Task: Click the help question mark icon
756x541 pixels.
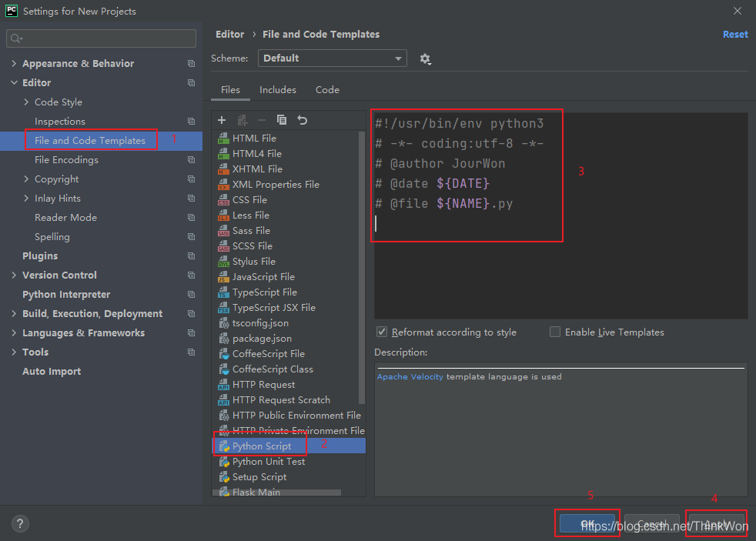Action: pyautogui.click(x=20, y=523)
